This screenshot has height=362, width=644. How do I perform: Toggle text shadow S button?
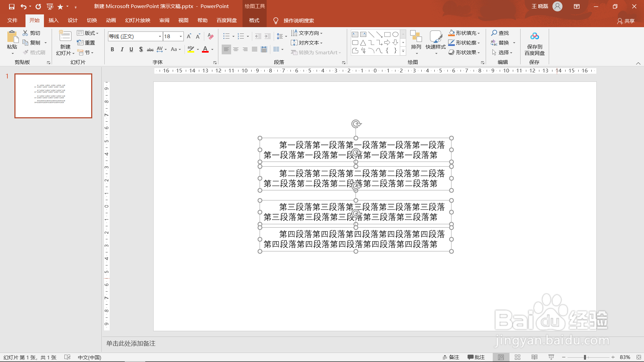(x=141, y=49)
